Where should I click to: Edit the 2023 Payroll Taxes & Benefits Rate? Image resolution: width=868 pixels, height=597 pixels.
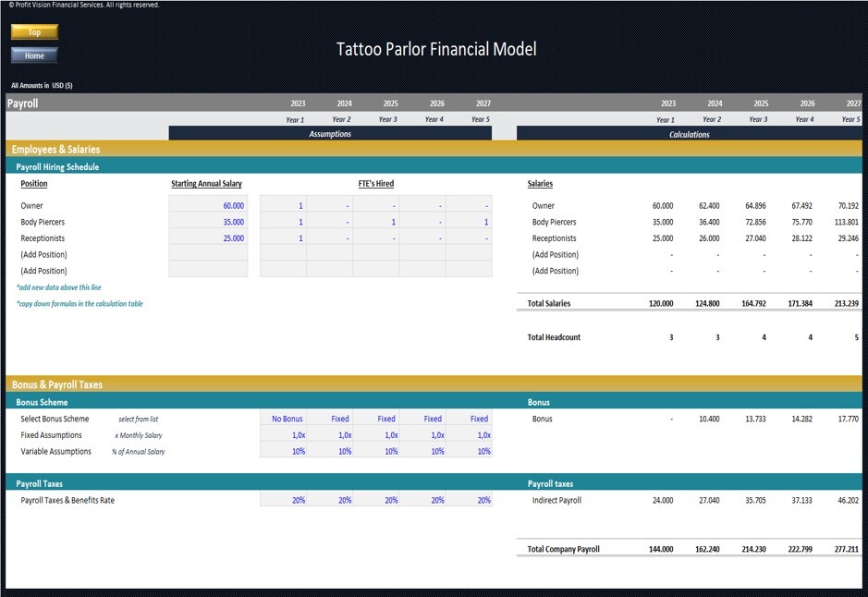[296, 500]
